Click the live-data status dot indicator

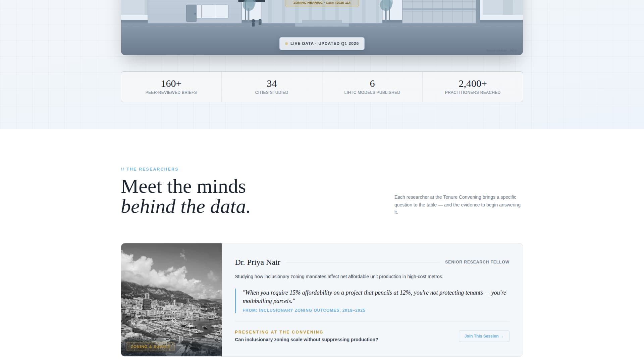[x=286, y=43]
